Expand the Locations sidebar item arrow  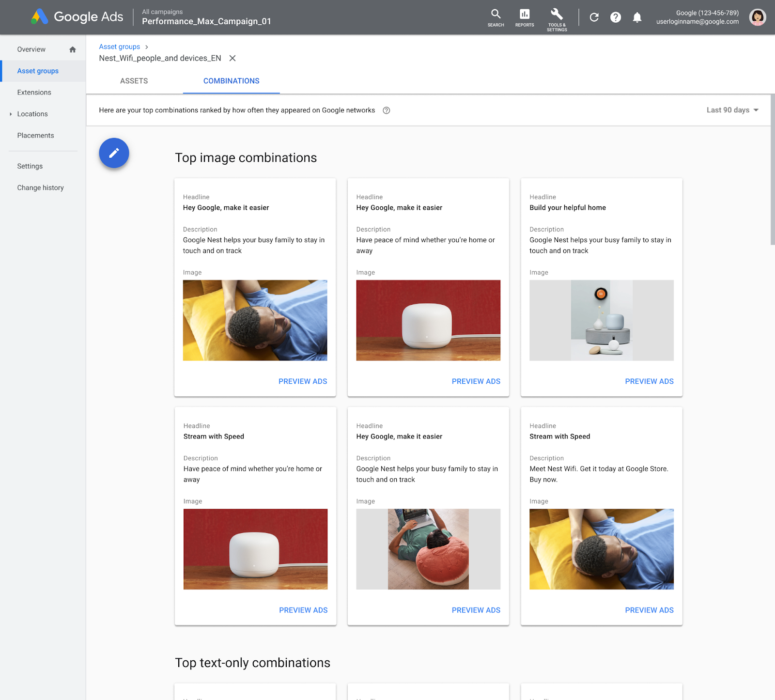(x=11, y=114)
